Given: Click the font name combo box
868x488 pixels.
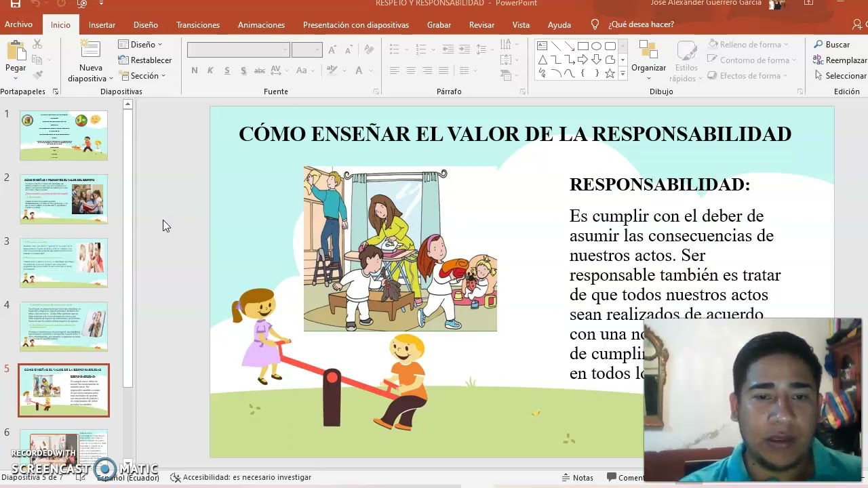Looking at the screenshot, I should (x=238, y=50).
